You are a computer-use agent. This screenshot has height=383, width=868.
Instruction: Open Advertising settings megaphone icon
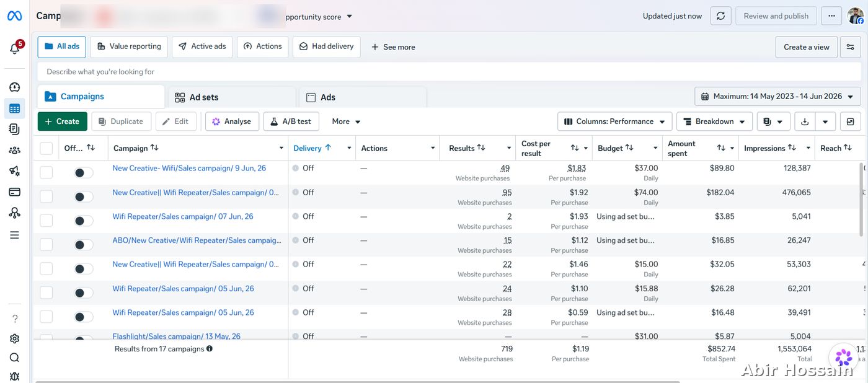[x=14, y=171]
